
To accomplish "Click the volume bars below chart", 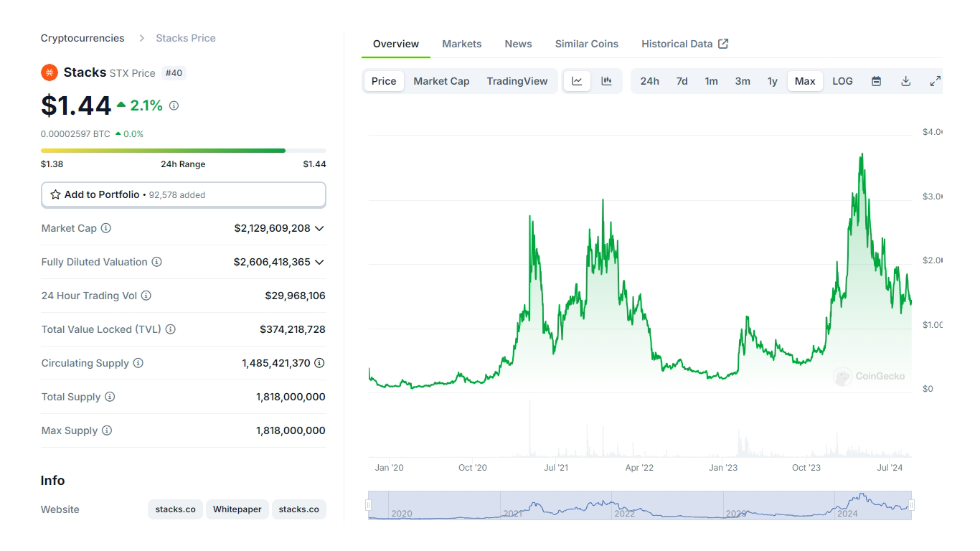I will tap(640, 429).
